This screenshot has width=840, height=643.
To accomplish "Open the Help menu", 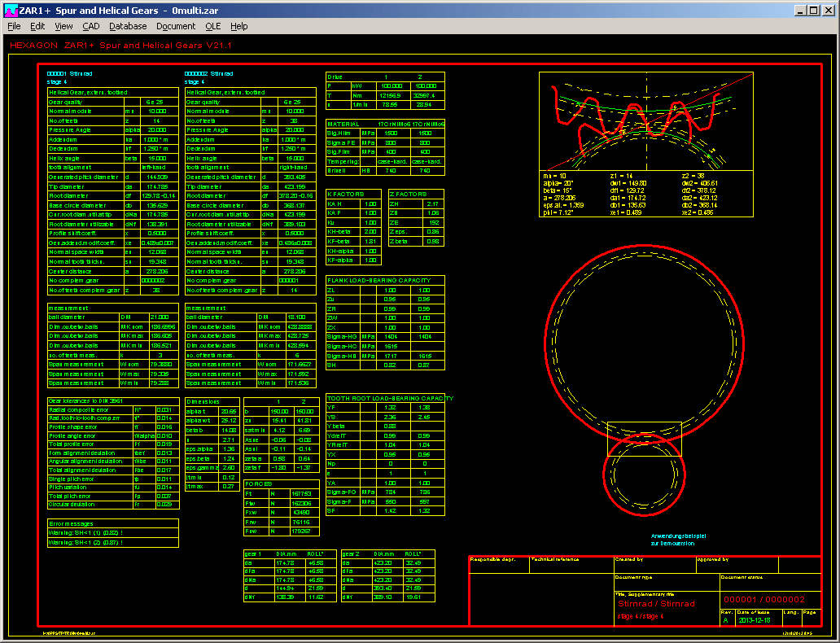I will click(239, 26).
